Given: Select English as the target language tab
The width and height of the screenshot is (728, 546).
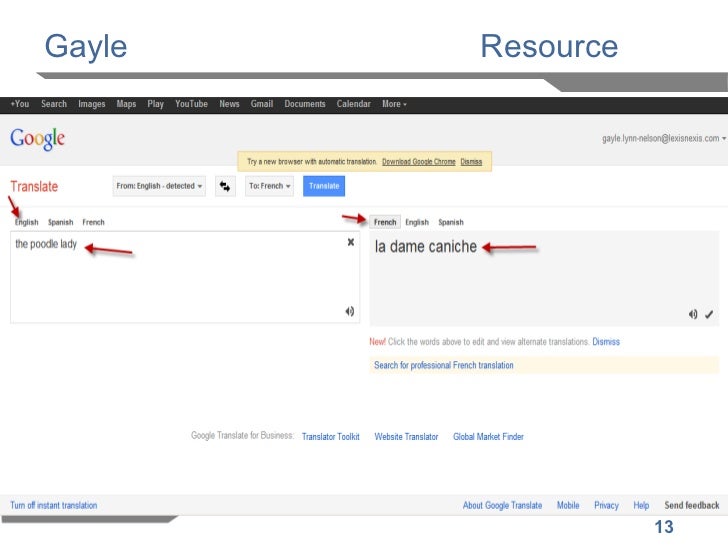Looking at the screenshot, I should click(417, 222).
